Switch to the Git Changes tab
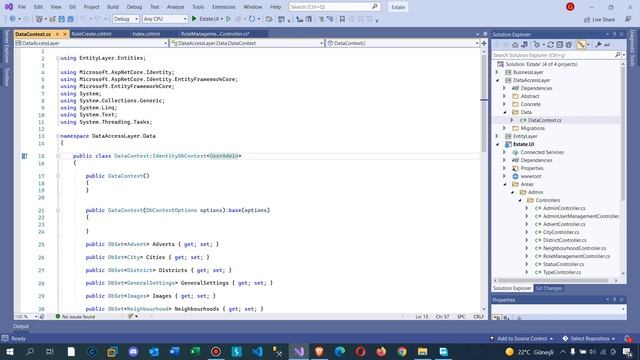 click(549, 288)
